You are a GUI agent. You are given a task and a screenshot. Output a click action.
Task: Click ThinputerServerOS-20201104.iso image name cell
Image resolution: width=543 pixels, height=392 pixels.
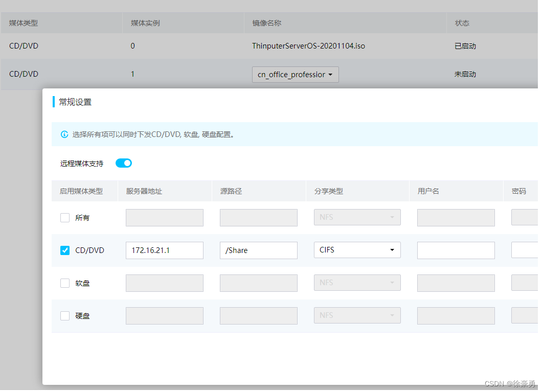[x=308, y=46]
